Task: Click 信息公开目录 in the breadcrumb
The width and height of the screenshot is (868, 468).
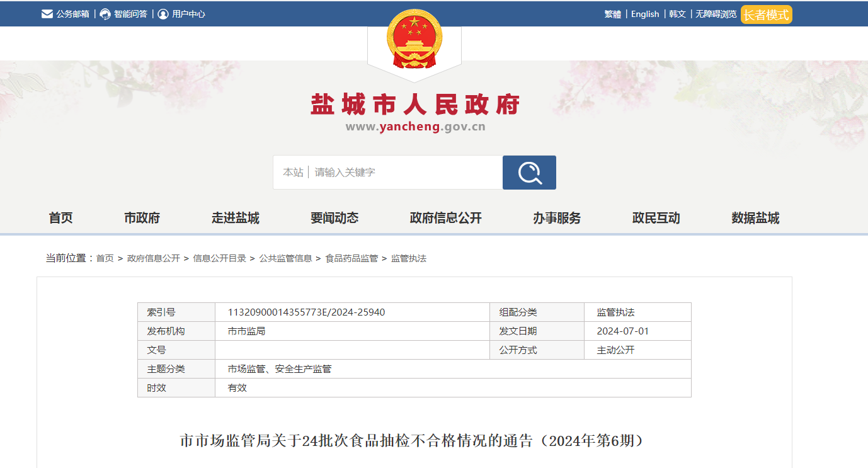Action: coord(220,258)
